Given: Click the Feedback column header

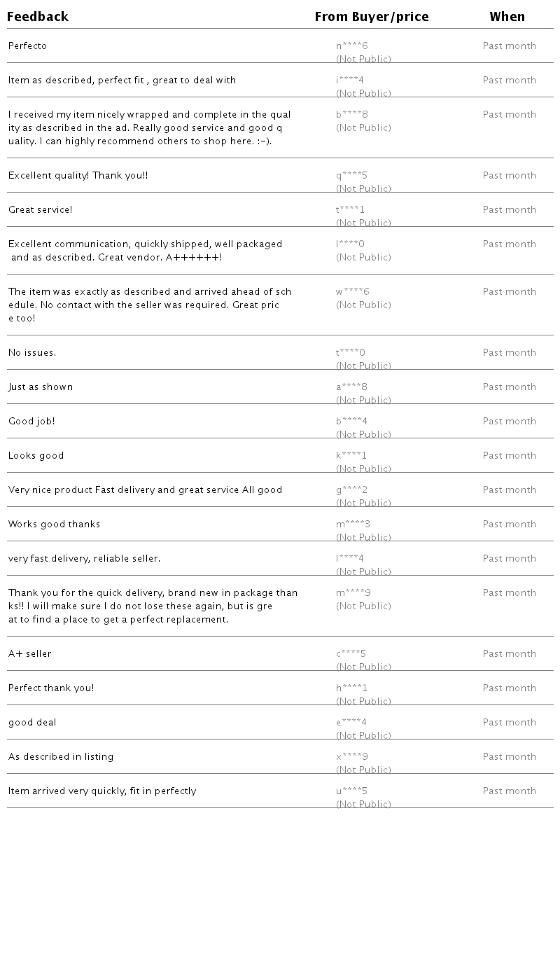Looking at the screenshot, I should (38, 17).
